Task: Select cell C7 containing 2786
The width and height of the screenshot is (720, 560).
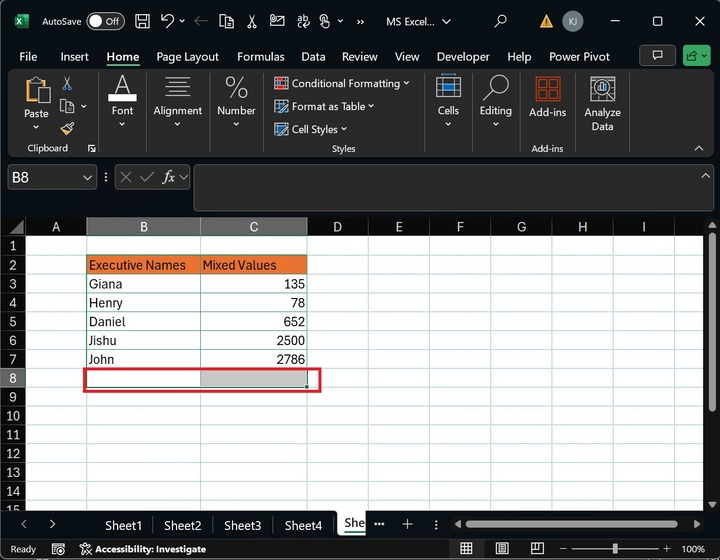Action: (253, 359)
